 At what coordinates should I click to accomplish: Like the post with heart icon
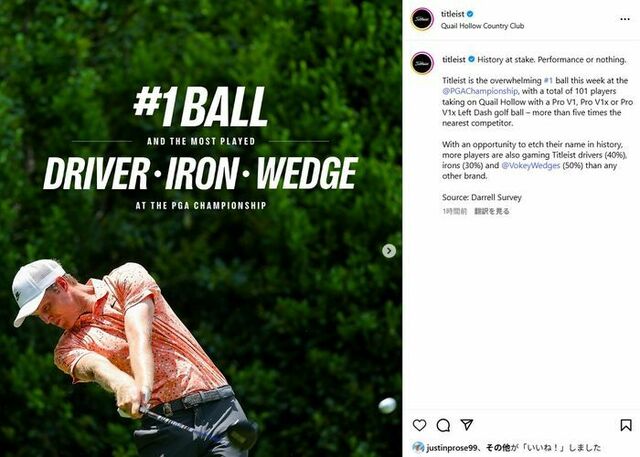(x=419, y=425)
